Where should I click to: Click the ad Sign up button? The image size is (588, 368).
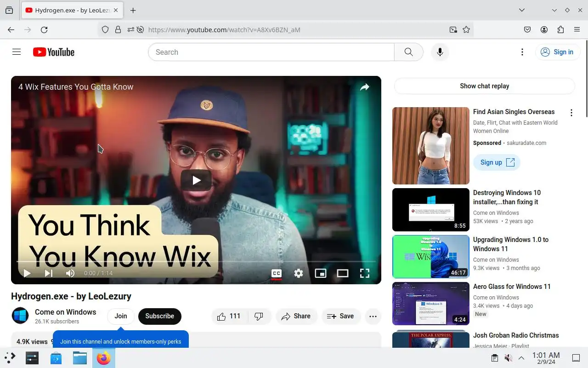pyautogui.click(x=497, y=162)
